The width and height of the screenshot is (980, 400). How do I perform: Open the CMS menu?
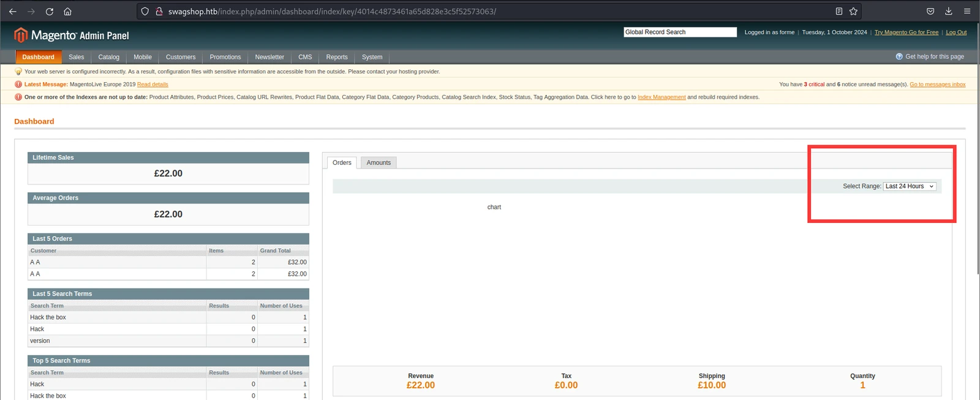point(305,57)
